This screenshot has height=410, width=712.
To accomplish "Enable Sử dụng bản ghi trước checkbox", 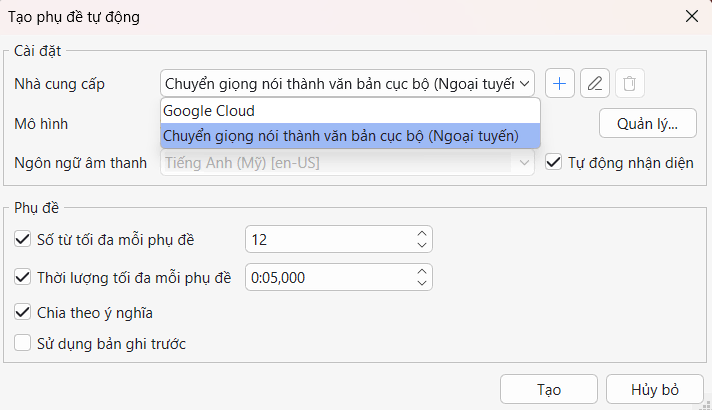I will pyautogui.click(x=22, y=343).
